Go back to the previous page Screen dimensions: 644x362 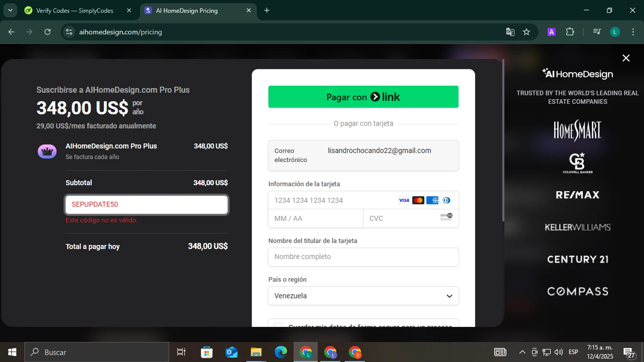12,32
